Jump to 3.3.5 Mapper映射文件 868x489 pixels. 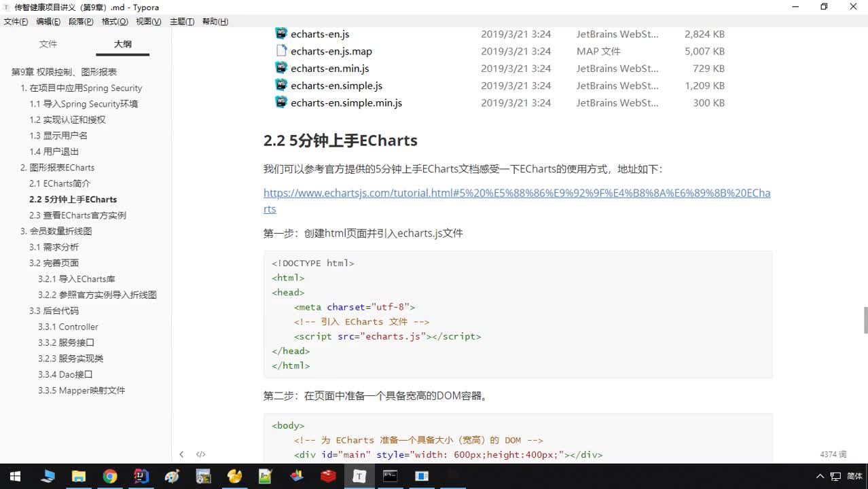click(x=82, y=391)
